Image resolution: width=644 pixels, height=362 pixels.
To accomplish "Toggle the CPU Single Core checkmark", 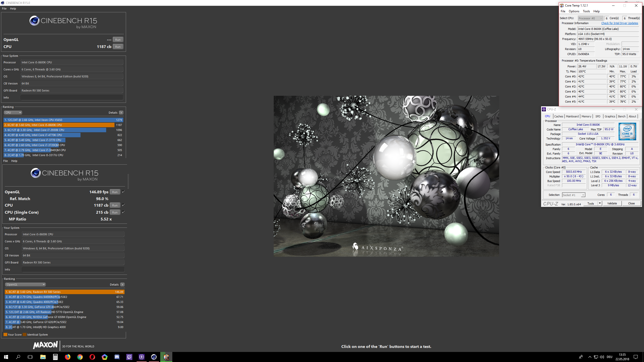I will (x=123, y=212).
